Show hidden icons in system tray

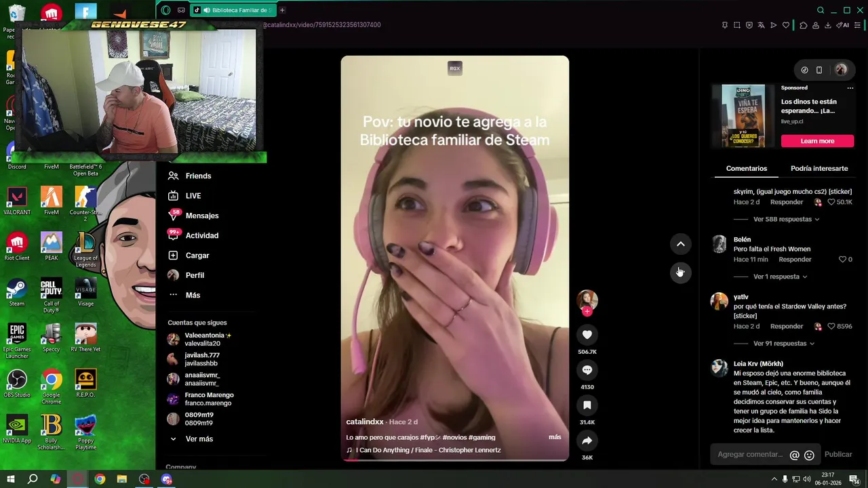coord(774,479)
